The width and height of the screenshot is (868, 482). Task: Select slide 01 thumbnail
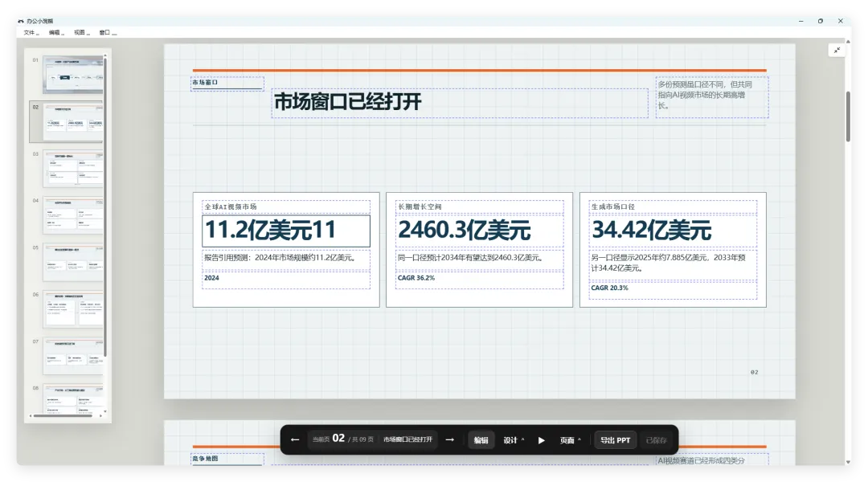[x=72, y=74]
